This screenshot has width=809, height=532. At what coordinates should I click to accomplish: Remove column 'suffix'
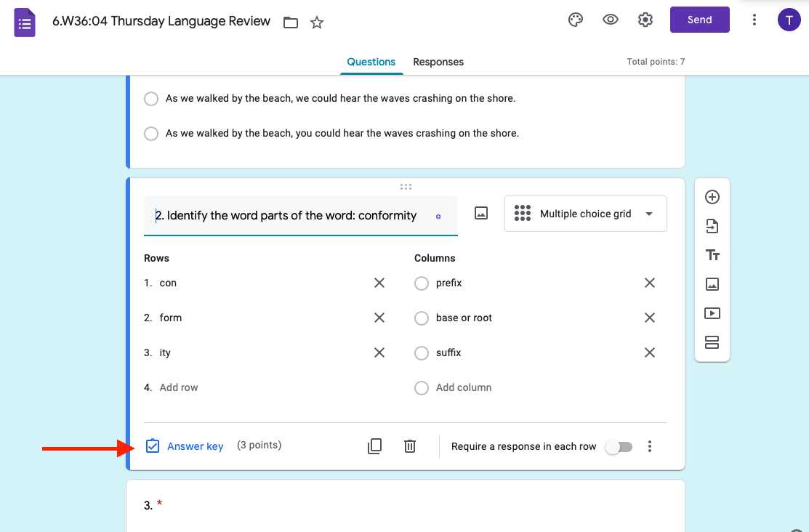pos(650,352)
